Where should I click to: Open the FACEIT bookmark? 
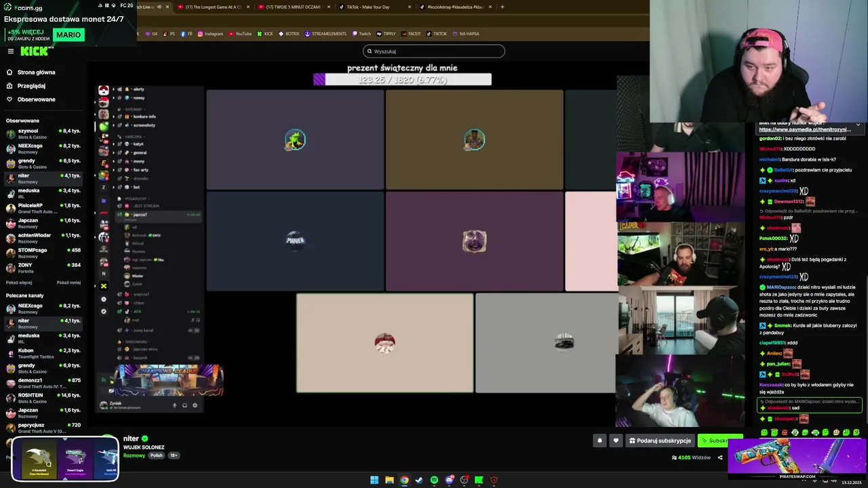coord(411,34)
